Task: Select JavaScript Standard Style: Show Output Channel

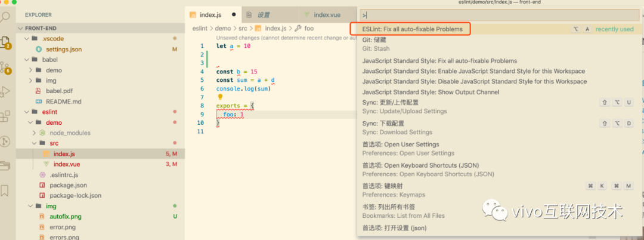Action: coord(500,92)
